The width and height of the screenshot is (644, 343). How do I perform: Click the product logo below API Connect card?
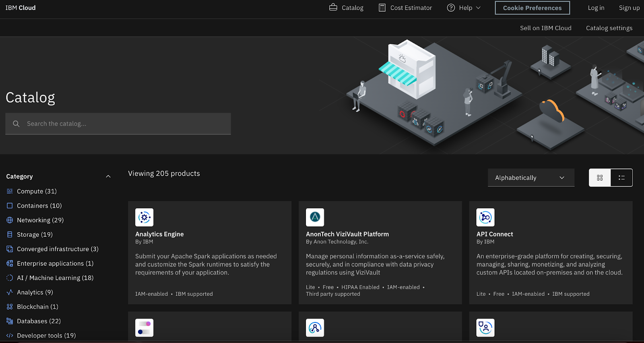coord(485,328)
